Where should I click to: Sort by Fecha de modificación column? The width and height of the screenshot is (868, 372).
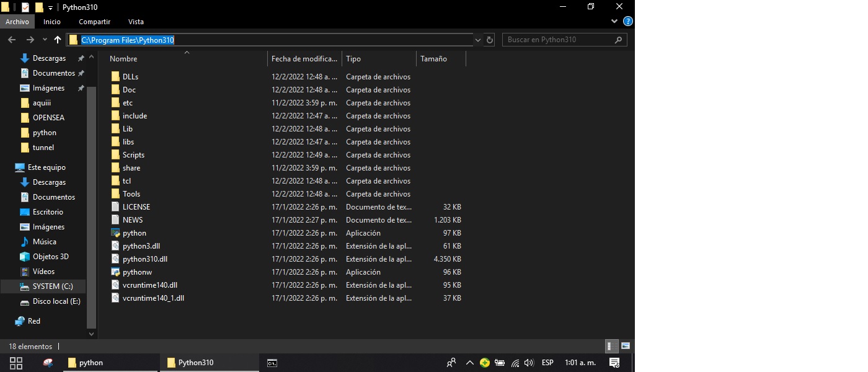304,59
